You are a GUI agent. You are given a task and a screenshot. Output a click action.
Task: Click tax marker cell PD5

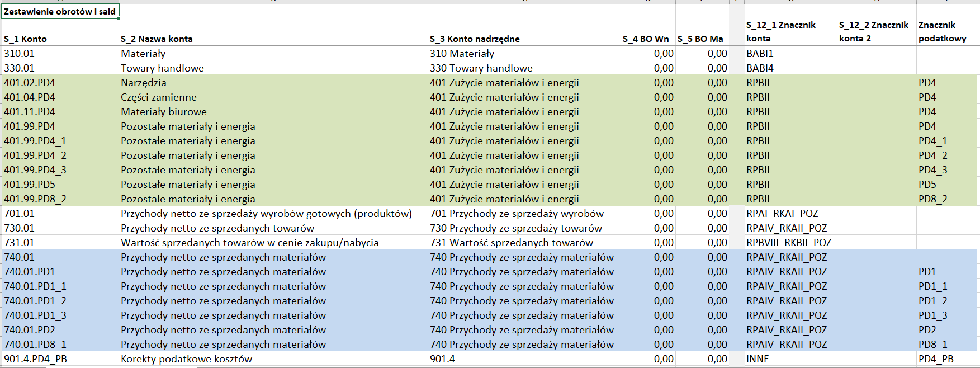947,184
